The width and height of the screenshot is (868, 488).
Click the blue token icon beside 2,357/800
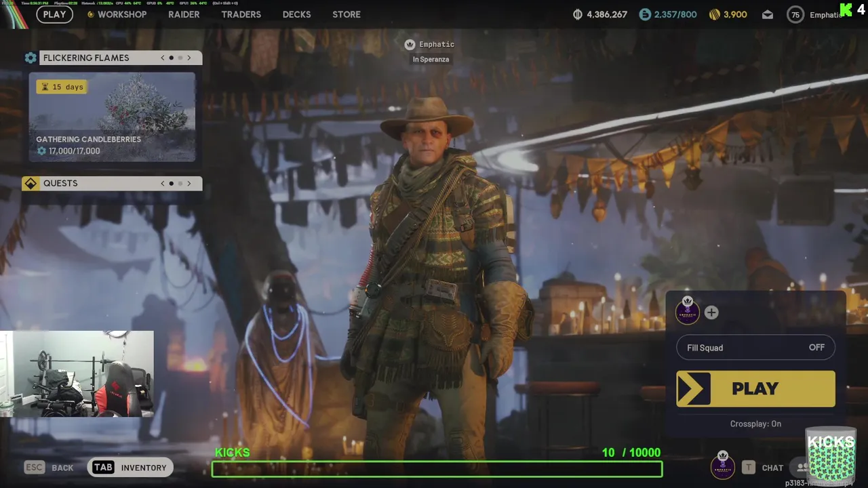tap(645, 14)
